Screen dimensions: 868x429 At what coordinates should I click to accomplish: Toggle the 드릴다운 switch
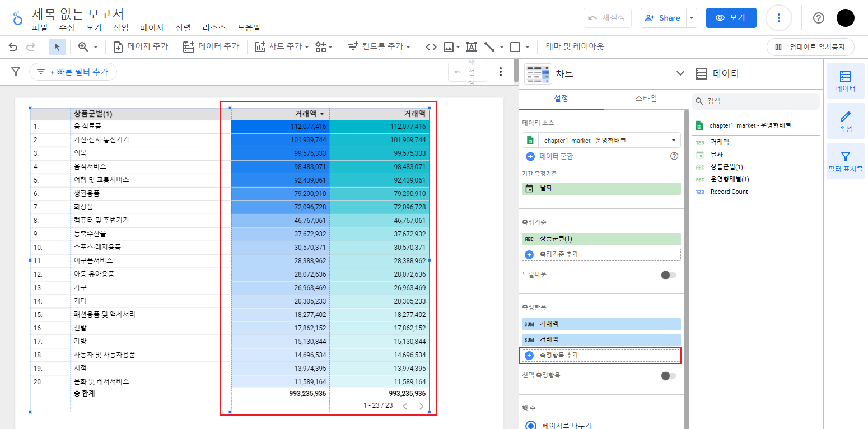668,275
